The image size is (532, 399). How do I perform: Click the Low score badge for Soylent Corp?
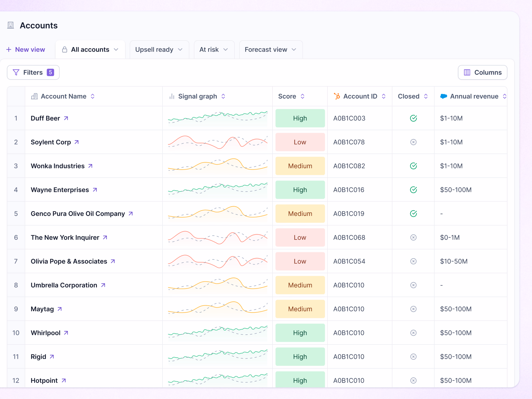(x=300, y=142)
